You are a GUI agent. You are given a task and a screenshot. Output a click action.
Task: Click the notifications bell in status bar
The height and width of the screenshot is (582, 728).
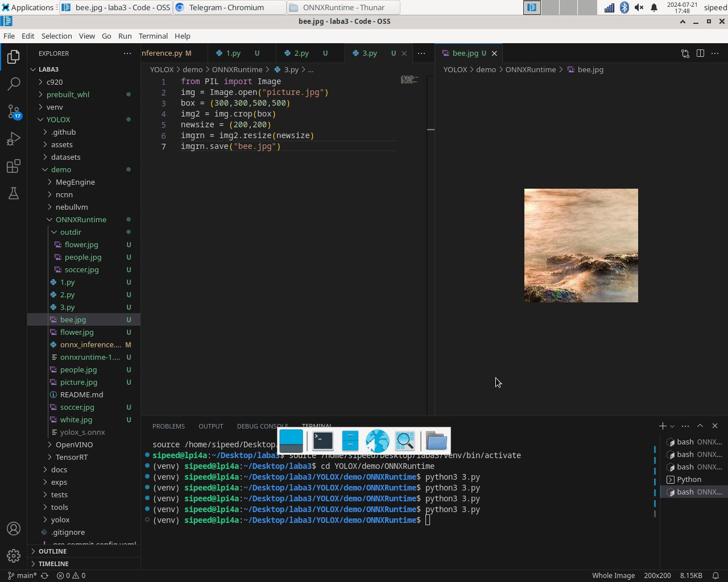716,575
